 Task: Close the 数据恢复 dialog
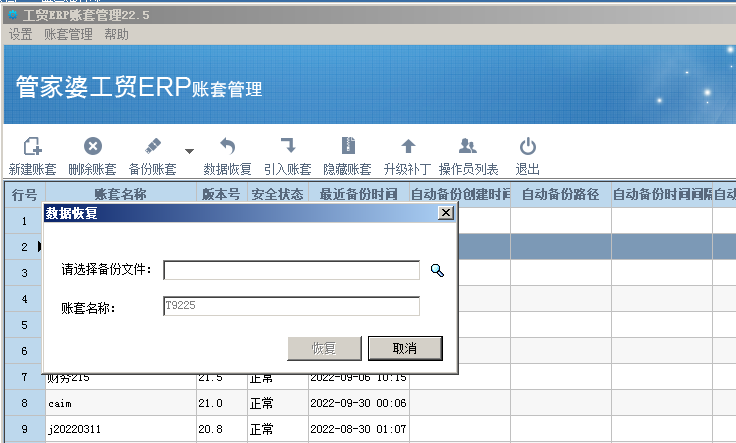pyautogui.click(x=445, y=213)
